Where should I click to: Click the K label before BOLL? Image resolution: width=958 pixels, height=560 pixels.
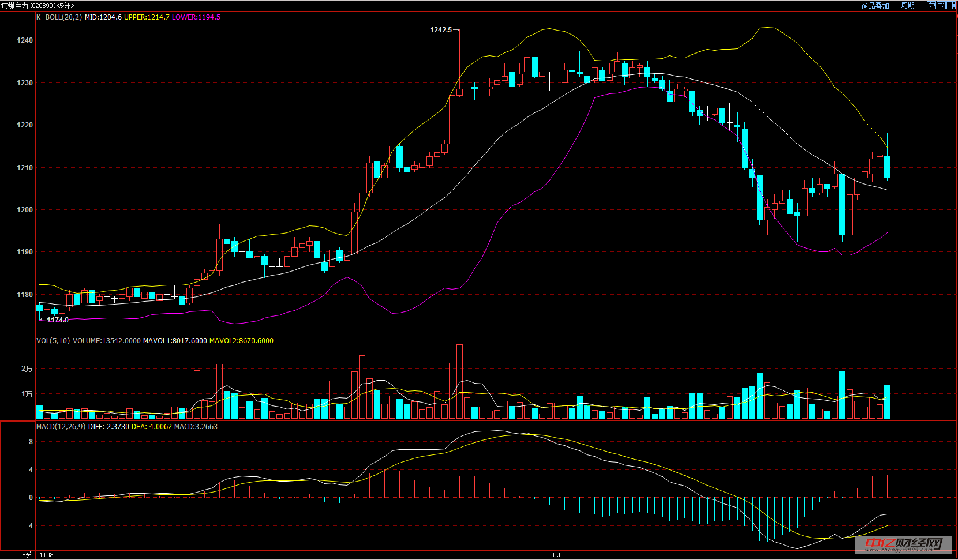coord(39,17)
